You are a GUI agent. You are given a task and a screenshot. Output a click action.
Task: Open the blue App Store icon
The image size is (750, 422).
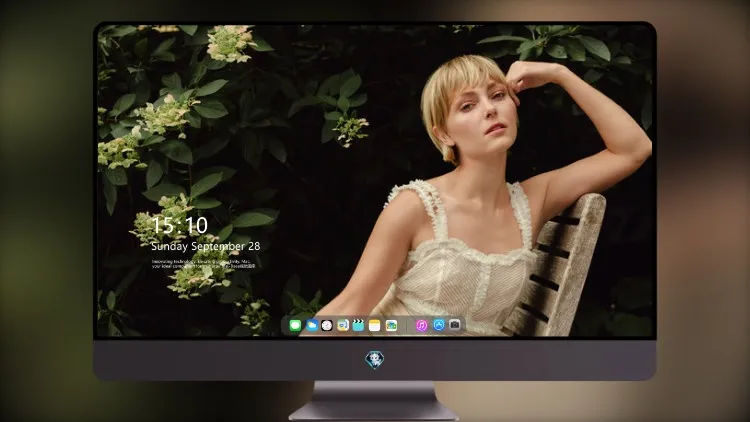tap(439, 325)
